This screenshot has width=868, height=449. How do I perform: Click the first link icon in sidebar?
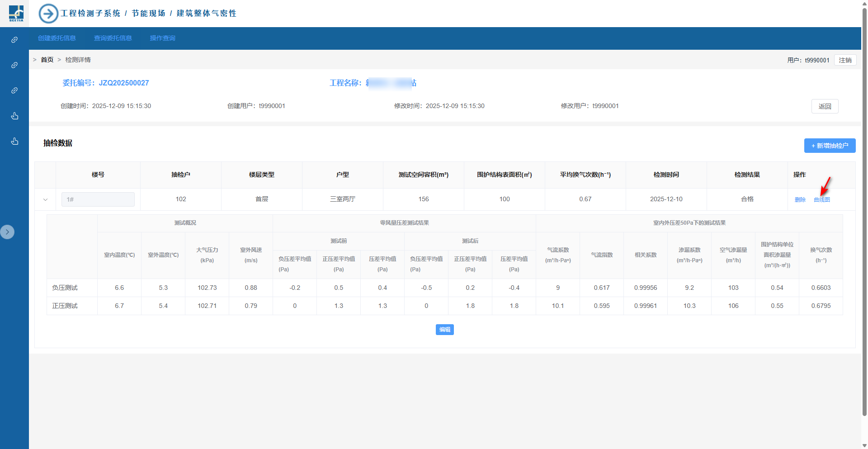(14, 40)
